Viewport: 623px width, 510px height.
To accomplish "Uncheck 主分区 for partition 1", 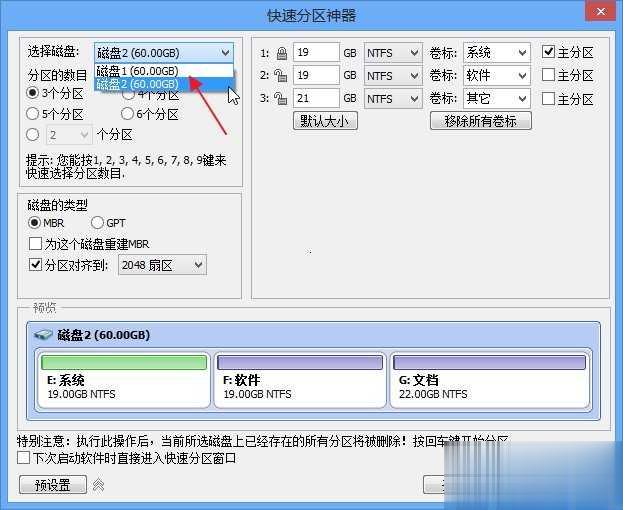I will click(x=548, y=52).
